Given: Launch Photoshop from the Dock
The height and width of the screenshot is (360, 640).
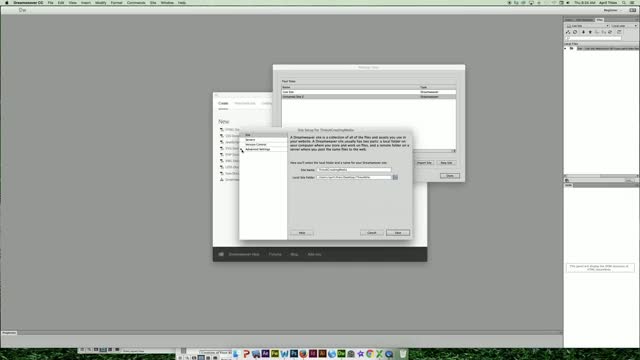Looking at the screenshot, I should [294, 353].
